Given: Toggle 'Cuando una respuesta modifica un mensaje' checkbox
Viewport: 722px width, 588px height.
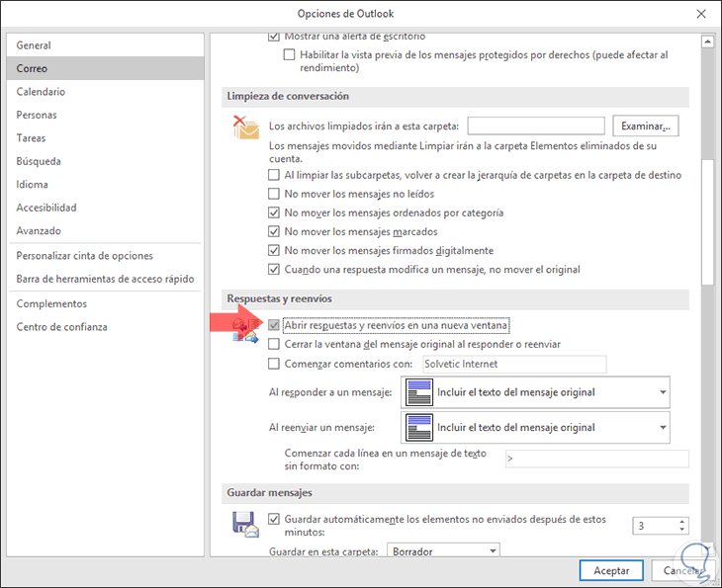Looking at the screenshot, I should [x=274, y=269].
